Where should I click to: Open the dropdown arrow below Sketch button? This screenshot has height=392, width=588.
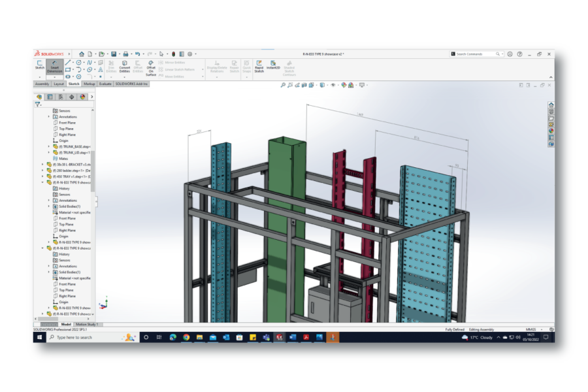pos(39,77)
